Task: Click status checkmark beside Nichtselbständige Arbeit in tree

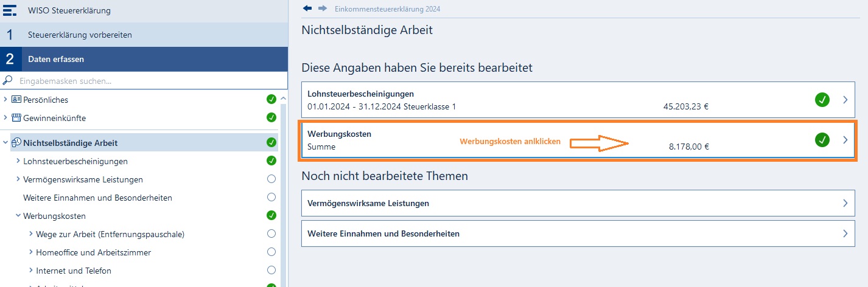Action: [271, 143]
